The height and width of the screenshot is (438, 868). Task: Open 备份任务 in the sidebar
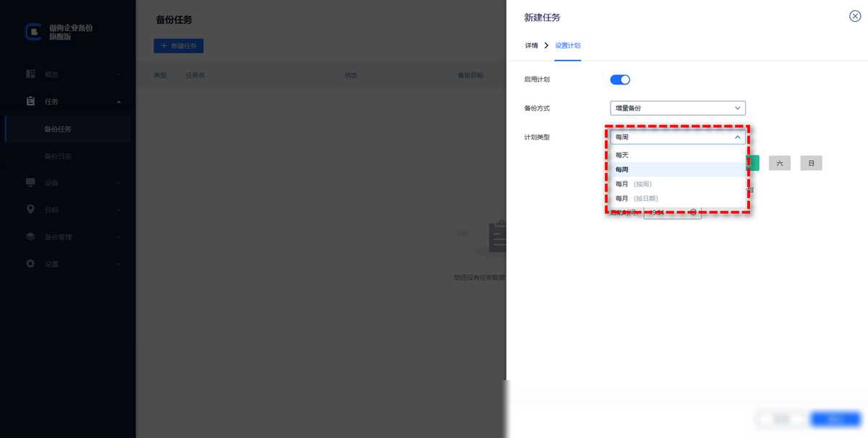coord(68,129)
